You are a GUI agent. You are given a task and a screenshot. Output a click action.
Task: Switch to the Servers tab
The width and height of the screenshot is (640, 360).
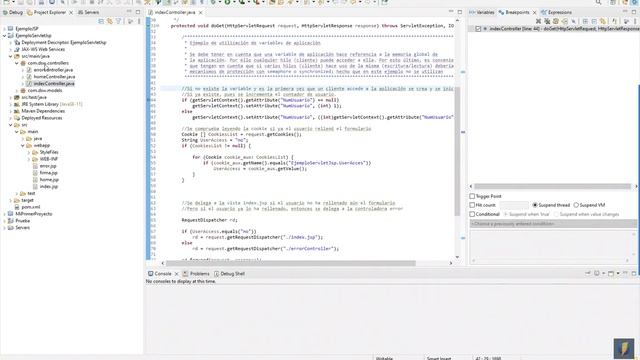pos(88,12)
